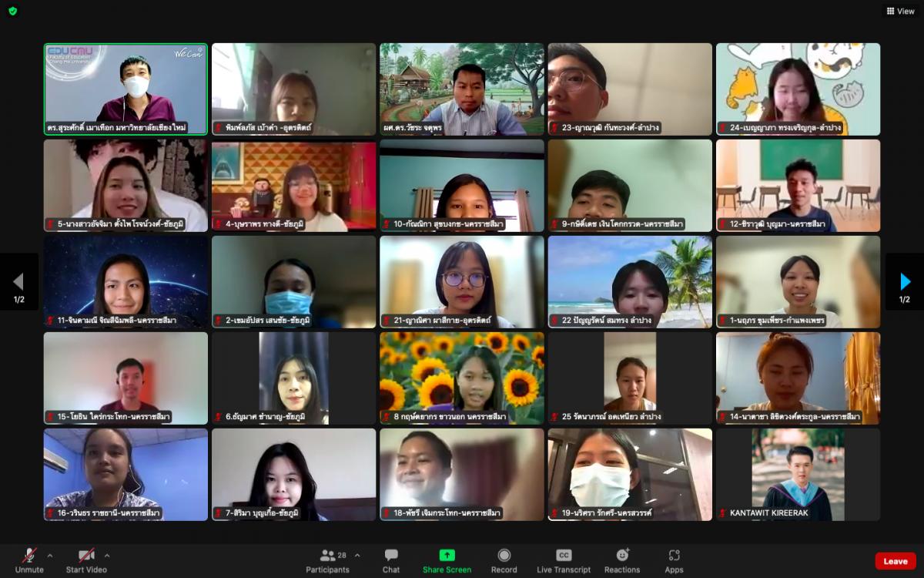Select the KANTAWIT KIREERAK video tile

[798, 474]
